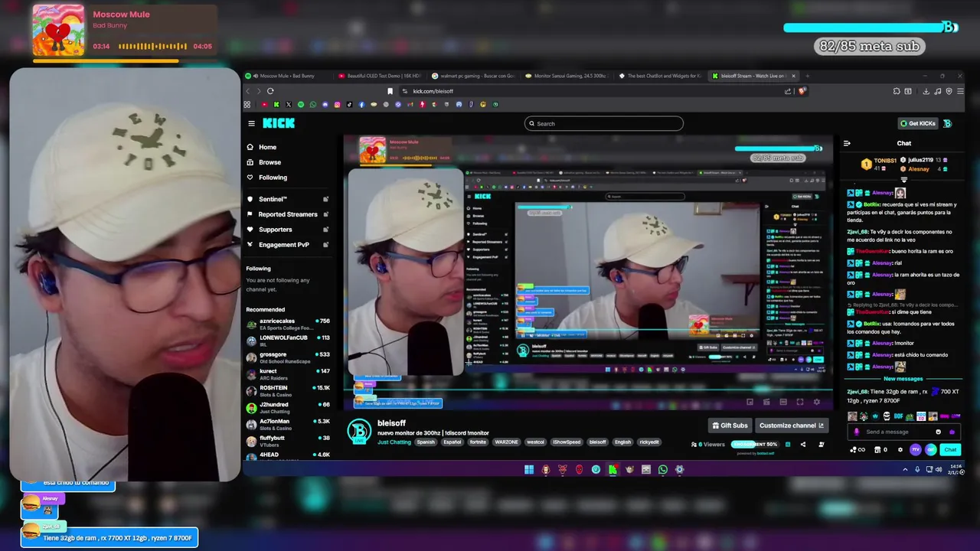Reload the kick.com page
The image size is (980, 551).
(270, 91)
